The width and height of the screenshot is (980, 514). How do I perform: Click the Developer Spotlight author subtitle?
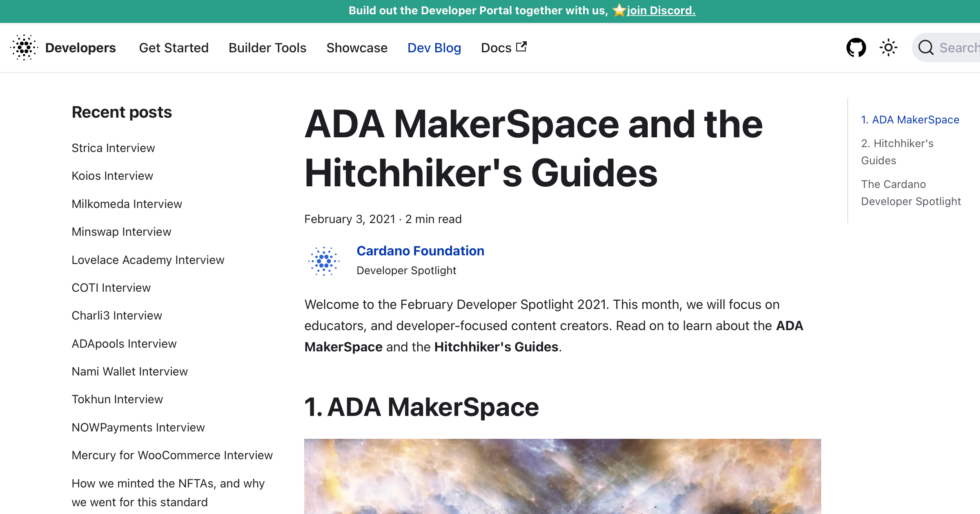(x=406, y=270)
